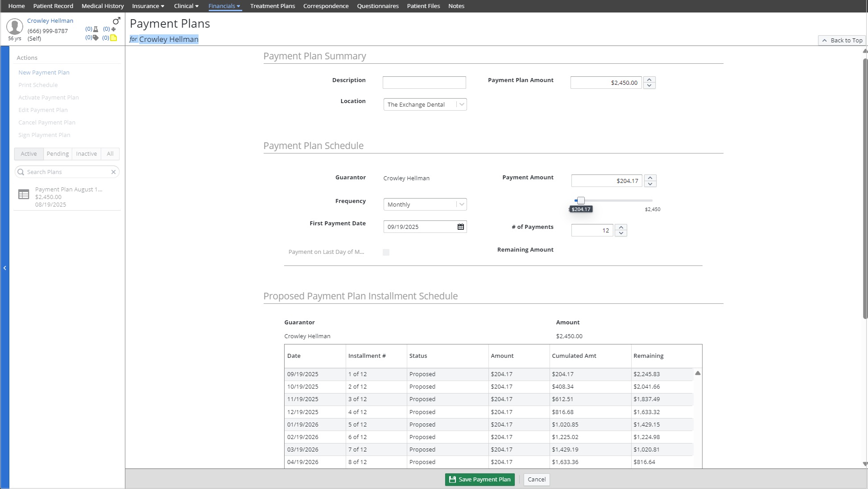
Task: Collapse the left sidebar with the arrow
Action: pos(4,268)
